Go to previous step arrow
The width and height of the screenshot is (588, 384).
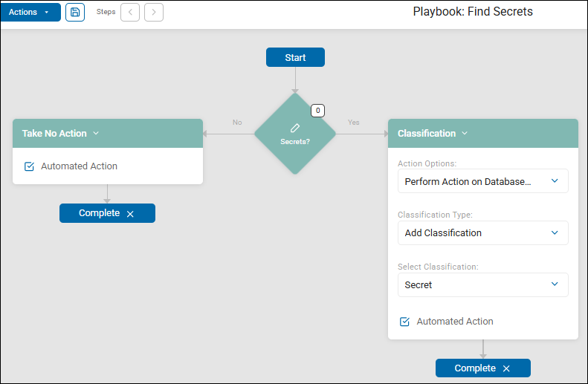pyautogui.click(x=130, y=12)
